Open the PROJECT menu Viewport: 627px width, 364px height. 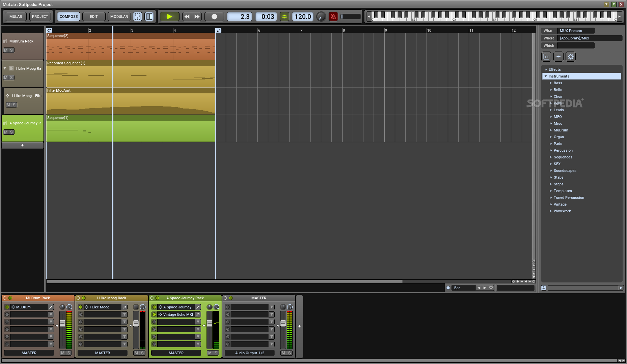(x=40, y=17)
